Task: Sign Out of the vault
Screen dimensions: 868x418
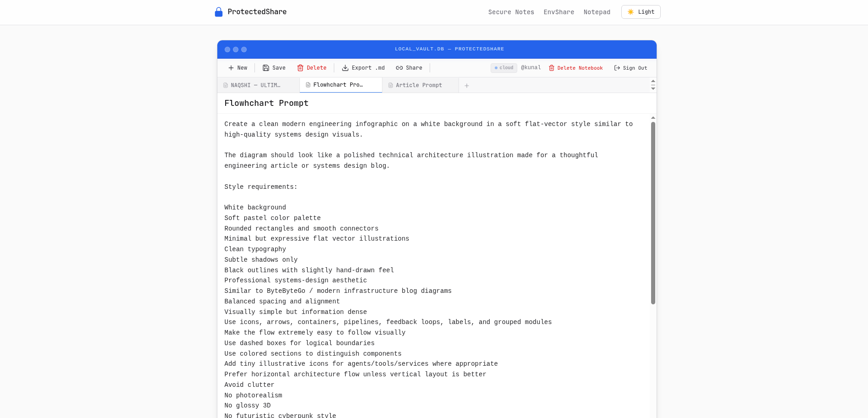Action: click(630, 68)
